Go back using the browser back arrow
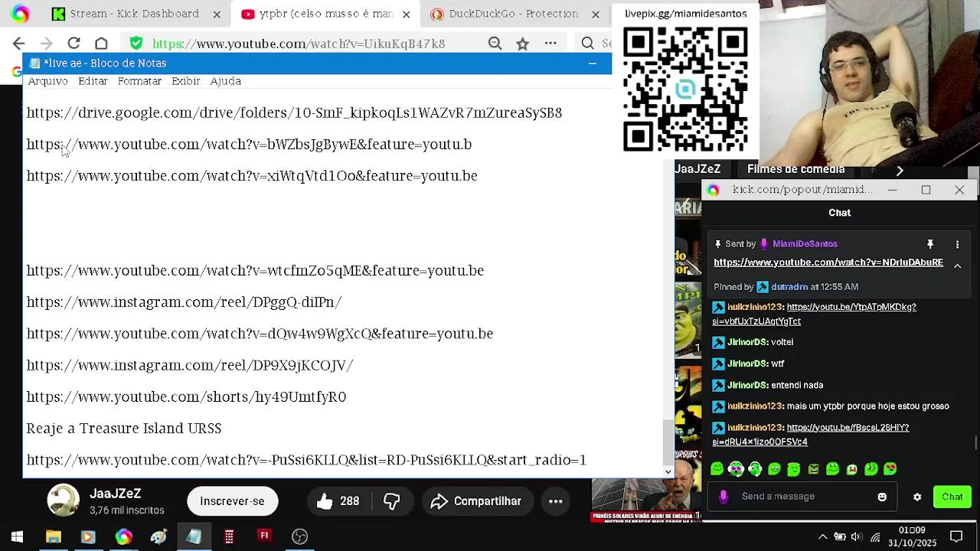The width and height of the screenshot is (980, 551). click(19, 44)
